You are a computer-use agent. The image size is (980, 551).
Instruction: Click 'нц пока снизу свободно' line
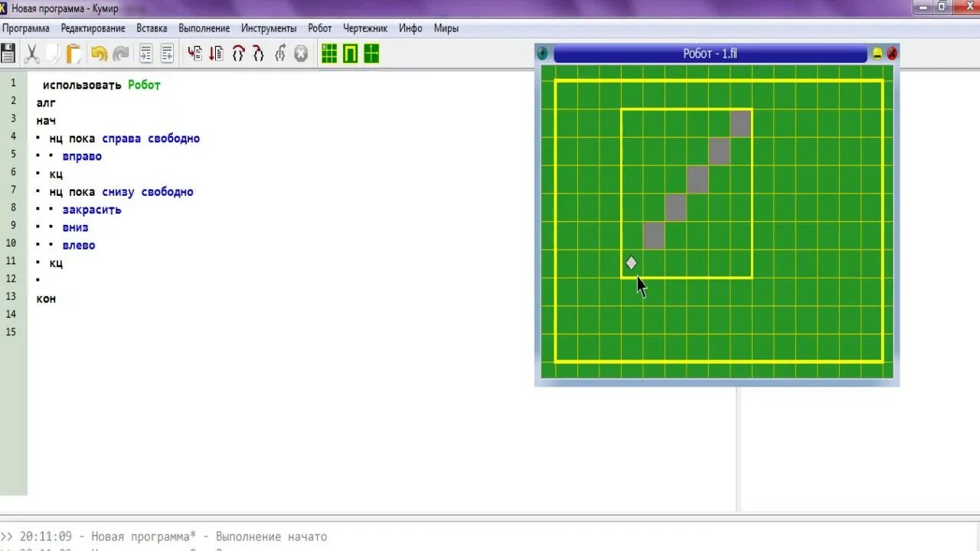point(122,192)
